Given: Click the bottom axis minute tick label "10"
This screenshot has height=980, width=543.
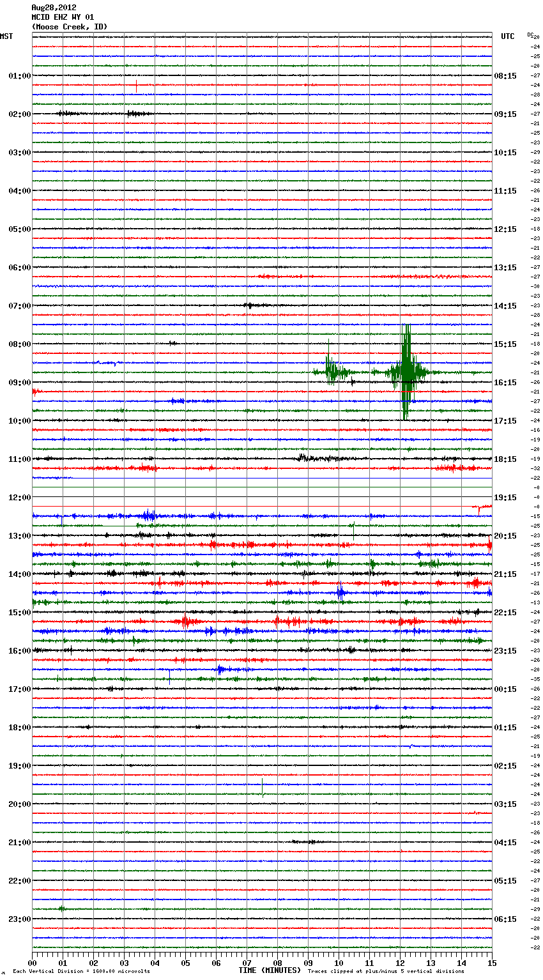Looking at the screenshot, I should click(339, 963).
